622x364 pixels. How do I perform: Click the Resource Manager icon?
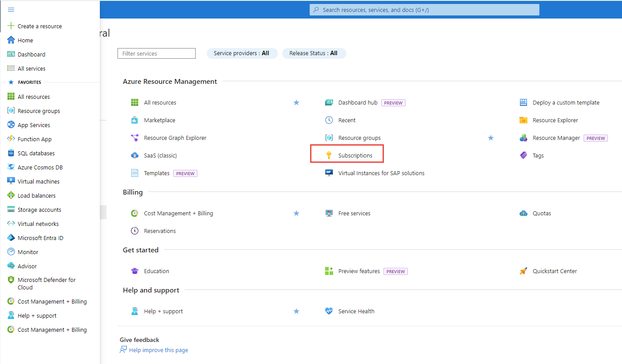click(x=523, y=138)
